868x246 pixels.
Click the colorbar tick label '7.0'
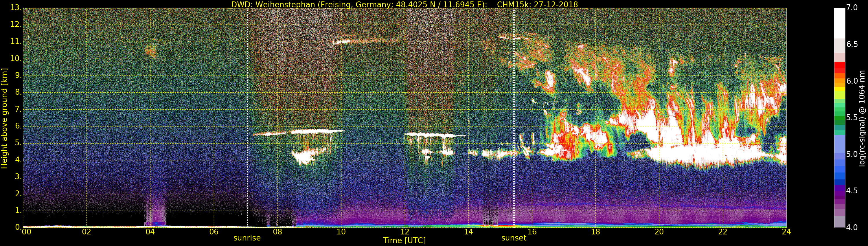click(x=852, y=8)
